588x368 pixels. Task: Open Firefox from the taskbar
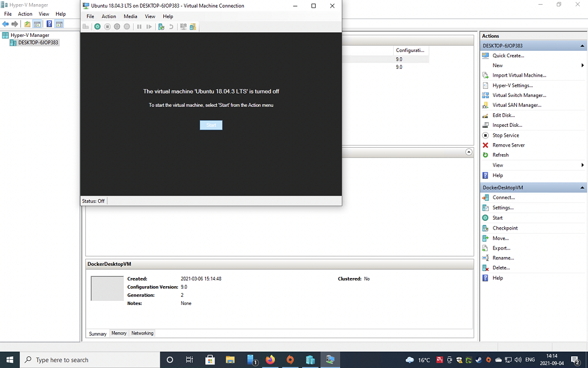[270, 360]
